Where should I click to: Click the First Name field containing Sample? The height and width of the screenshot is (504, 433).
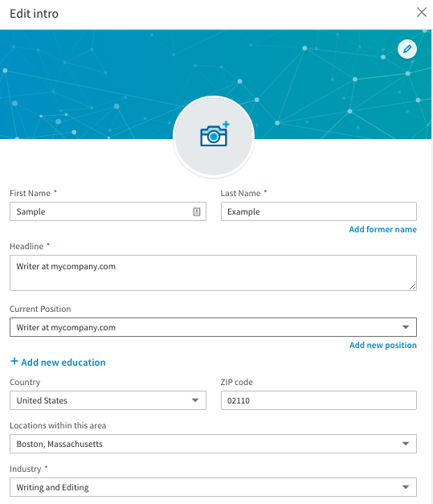pyautogui.click(x=108, y=211)
